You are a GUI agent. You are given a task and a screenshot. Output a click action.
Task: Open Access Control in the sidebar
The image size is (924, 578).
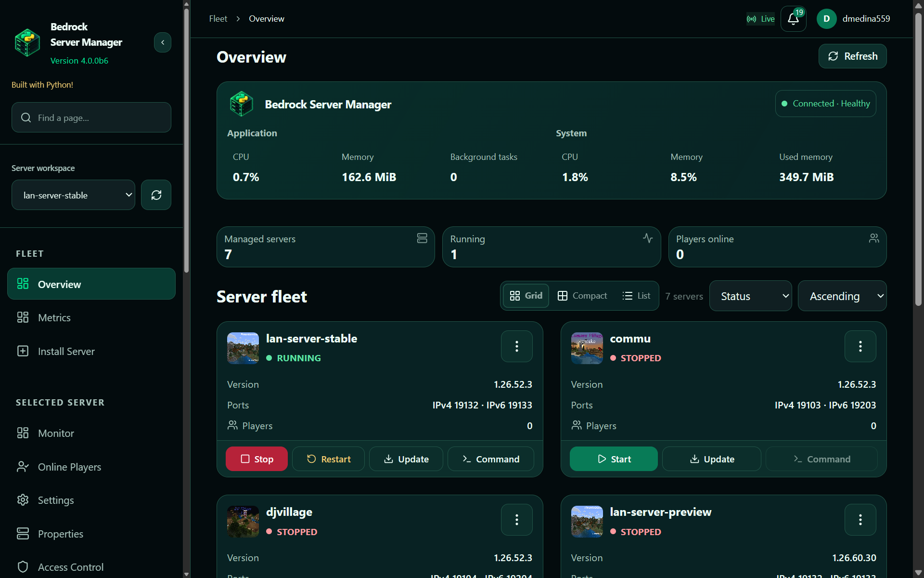91,567
